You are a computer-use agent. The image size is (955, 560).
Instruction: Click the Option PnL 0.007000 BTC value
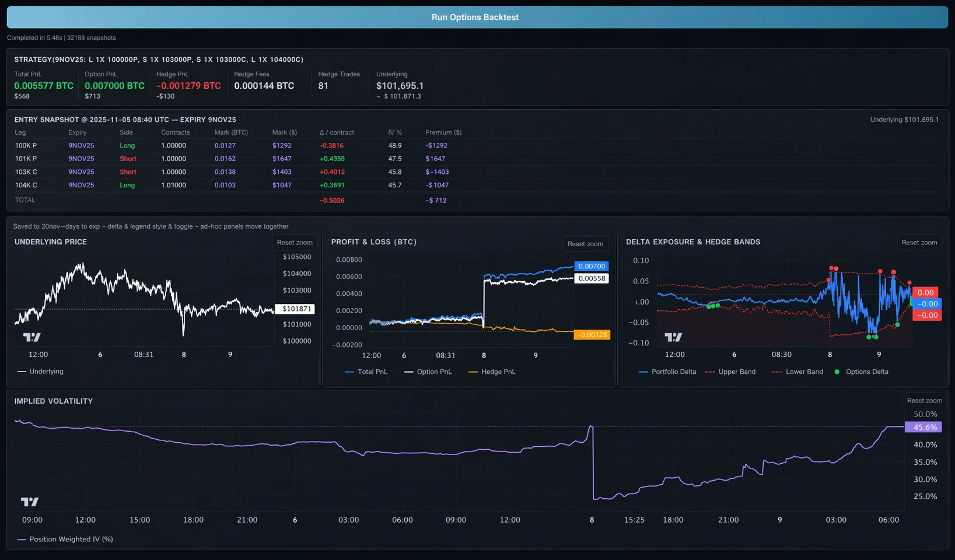tap(114, 86)
